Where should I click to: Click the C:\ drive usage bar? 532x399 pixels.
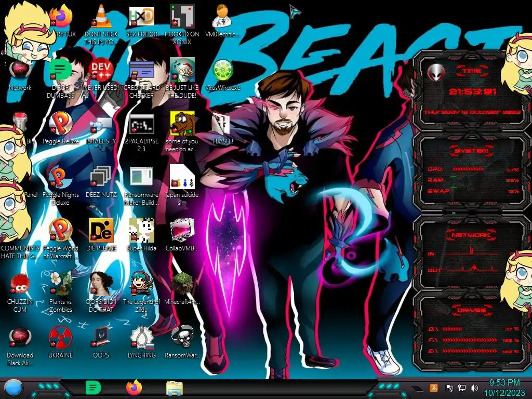point(453,329)
